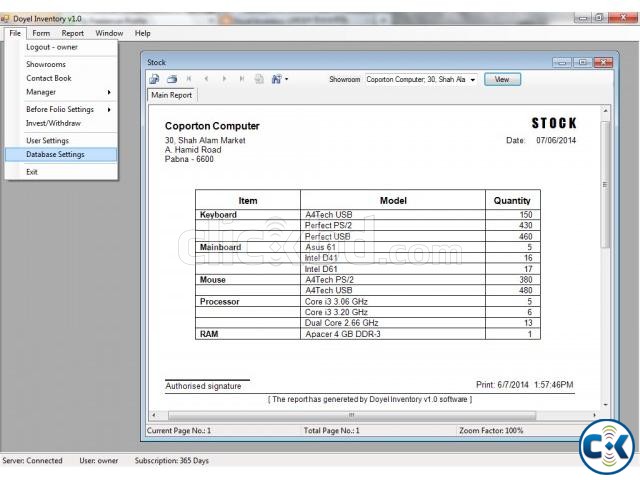The image size is (640, 480).
Task: Maximize the Stock child window
Action: (582, 62)
